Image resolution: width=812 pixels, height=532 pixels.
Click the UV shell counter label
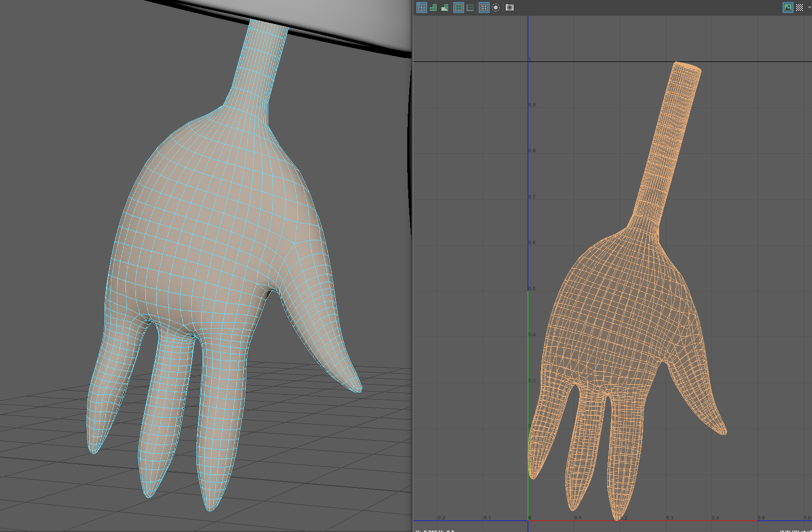coord(792,531)
